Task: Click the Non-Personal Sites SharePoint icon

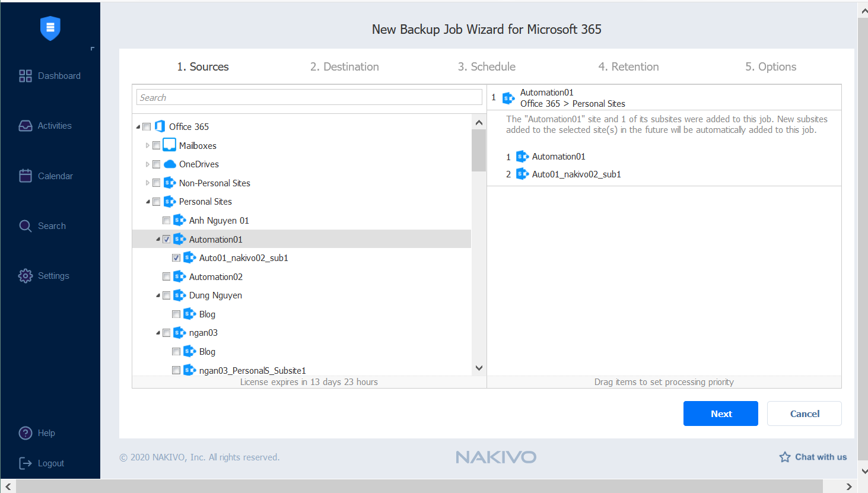Action: [170, 183]
